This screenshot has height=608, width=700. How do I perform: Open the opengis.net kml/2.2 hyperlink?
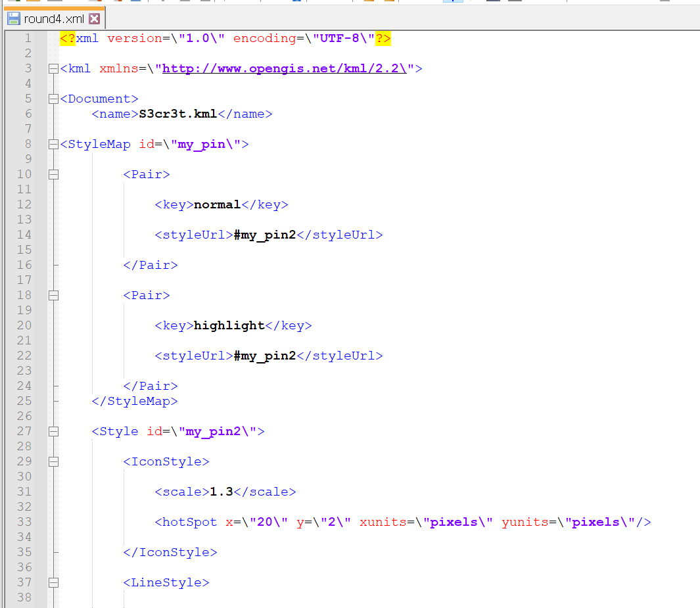click(x=285, y=69)
